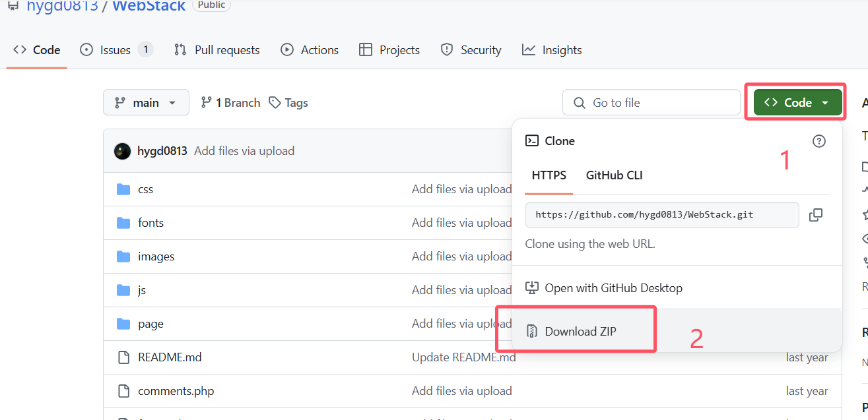This screenshot has width=868, height=420.
Task: Click "last year" in the comments.php row
Action: (x=807, y=391)
